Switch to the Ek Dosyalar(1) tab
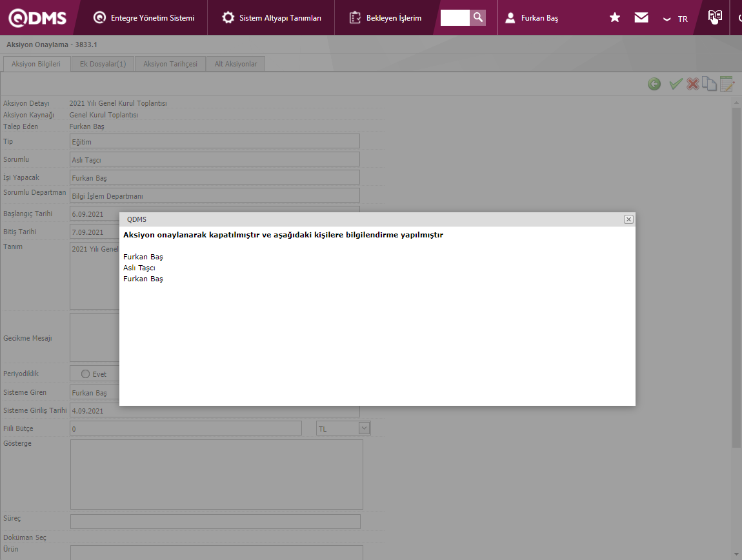 point(103,64)
